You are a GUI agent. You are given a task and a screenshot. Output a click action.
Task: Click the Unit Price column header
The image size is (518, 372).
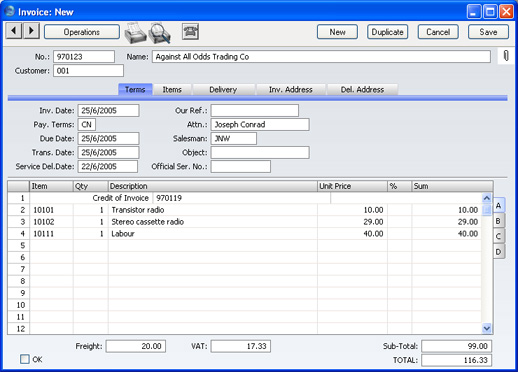tap(352, 186)
